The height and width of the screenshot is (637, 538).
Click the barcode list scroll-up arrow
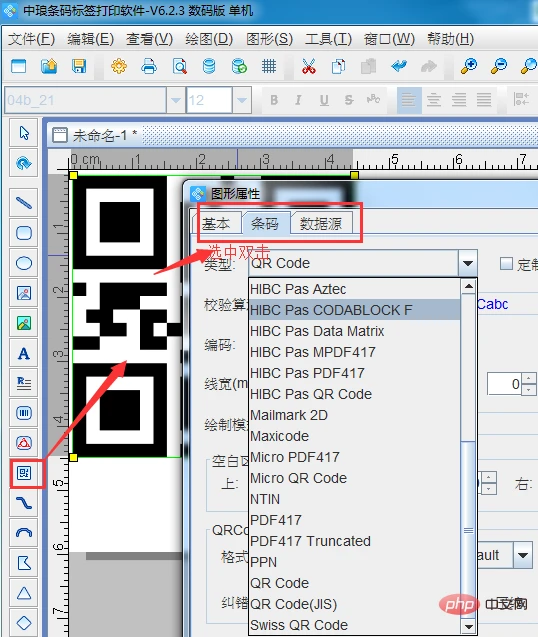469,287
